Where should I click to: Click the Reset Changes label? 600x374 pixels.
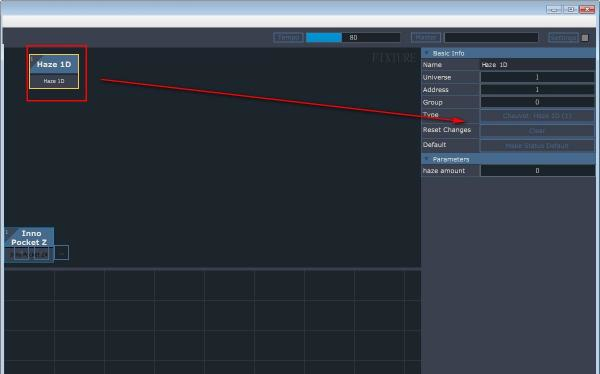click(x=447, y=130)
